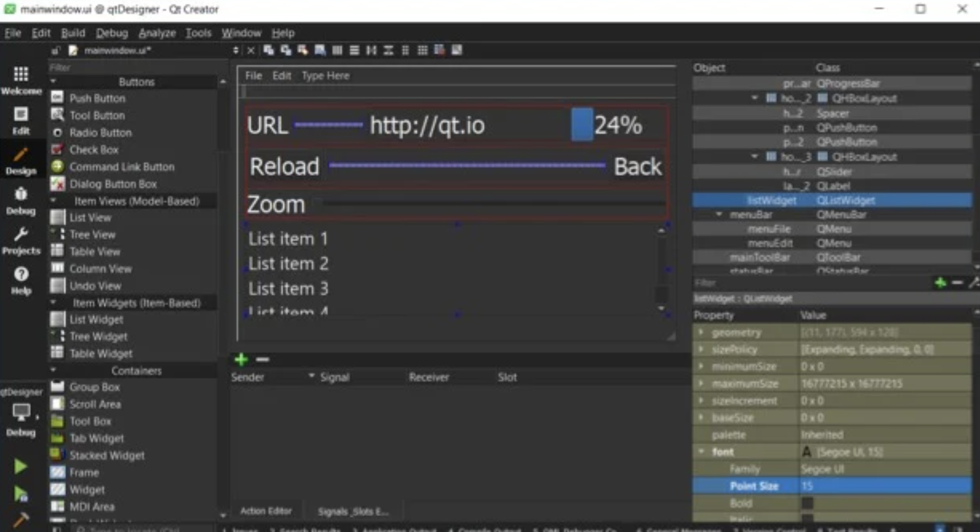
Task: Add a new connection with green plus
Action: 241,359
